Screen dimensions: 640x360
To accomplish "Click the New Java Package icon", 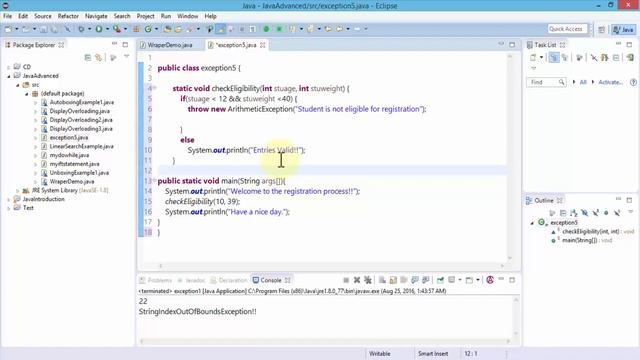I will pyautogui.click(x=136, y=29).
